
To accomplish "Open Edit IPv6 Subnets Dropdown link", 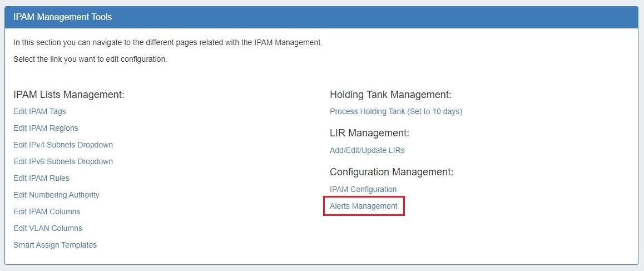I will (63, 161).
